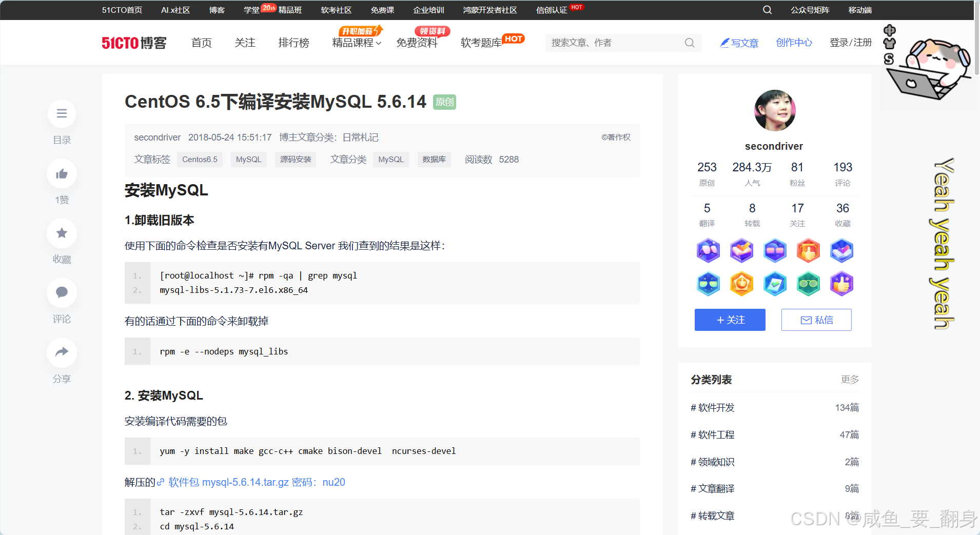Expand the 精品课程 dropdown menu
Screen dimensions: 980x535
point(357,43)
